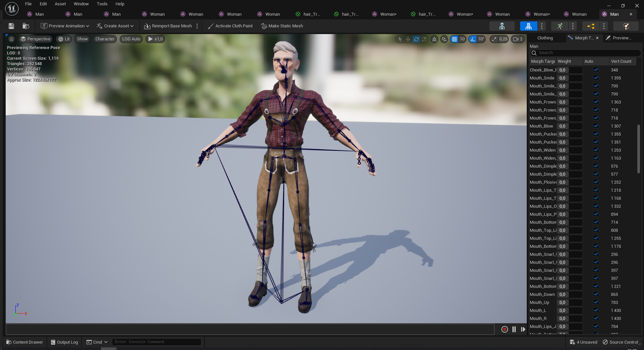Uncheck Auto for Cheek_Blow_R morph target

pos(596,70)
